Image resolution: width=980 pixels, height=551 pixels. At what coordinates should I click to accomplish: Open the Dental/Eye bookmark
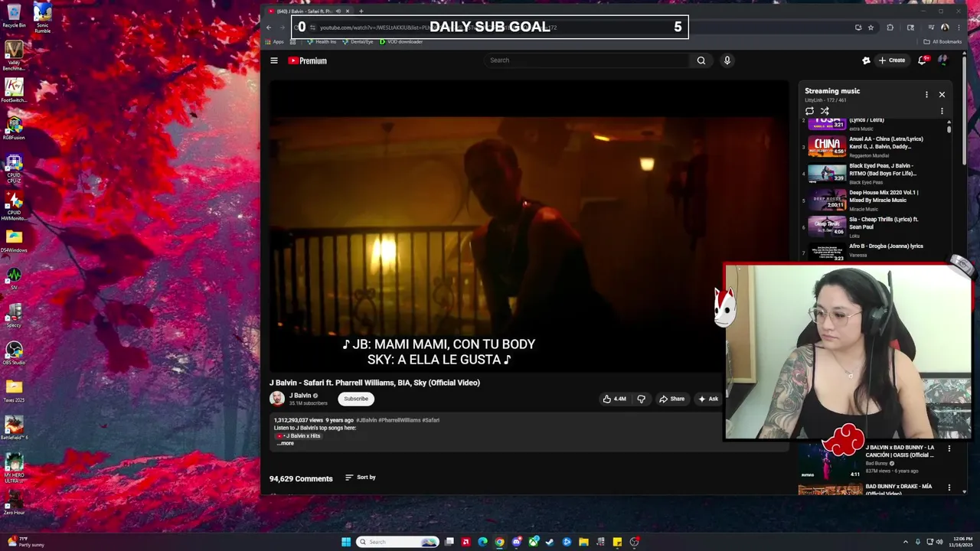[x=358, y=42]
